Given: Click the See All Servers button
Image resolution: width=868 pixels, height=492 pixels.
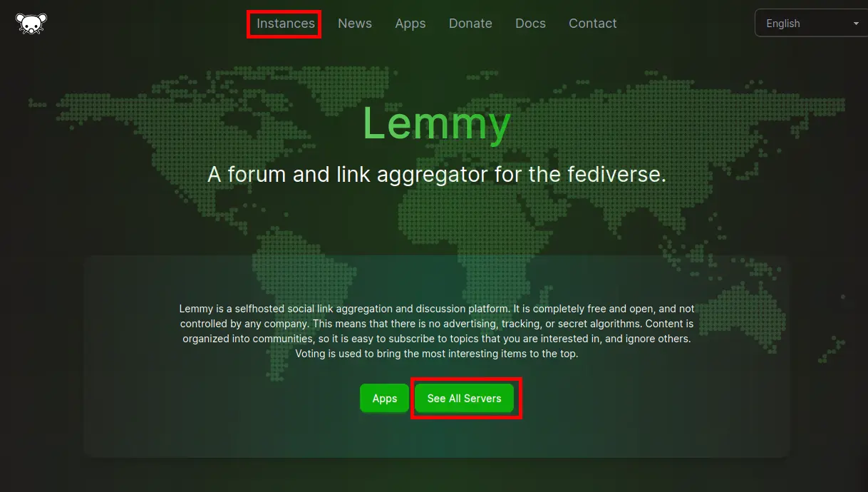Looking at the screenshot, I should pos(465,398).
